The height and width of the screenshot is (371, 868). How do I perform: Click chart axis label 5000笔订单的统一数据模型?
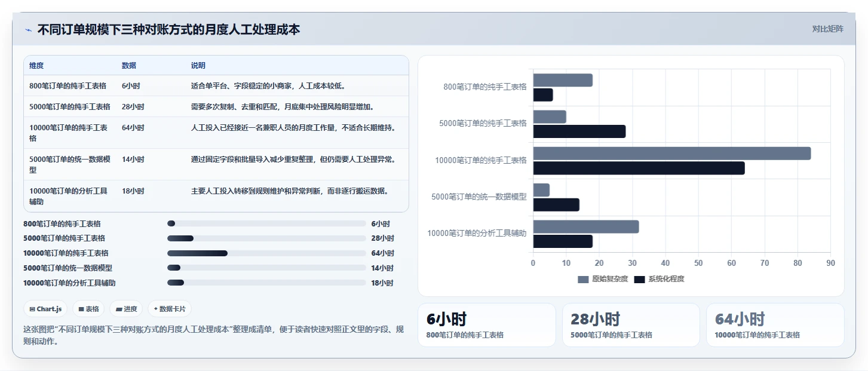[x=479, y=197]
